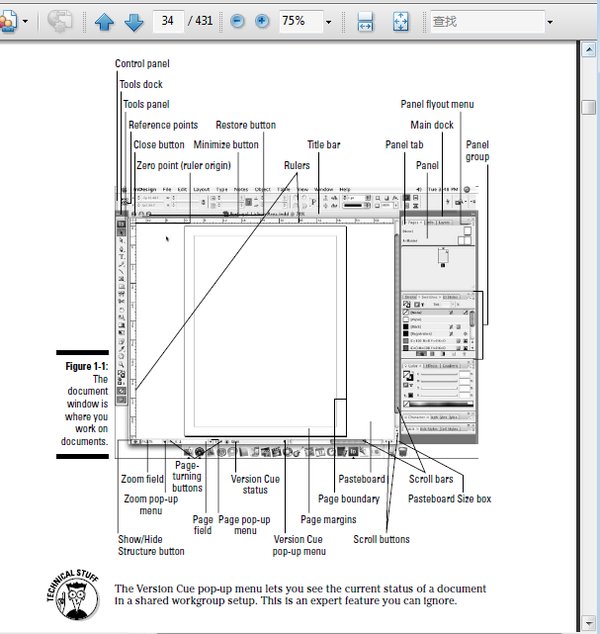
Task: Click the 查找 search field
Action: [487, 21]
